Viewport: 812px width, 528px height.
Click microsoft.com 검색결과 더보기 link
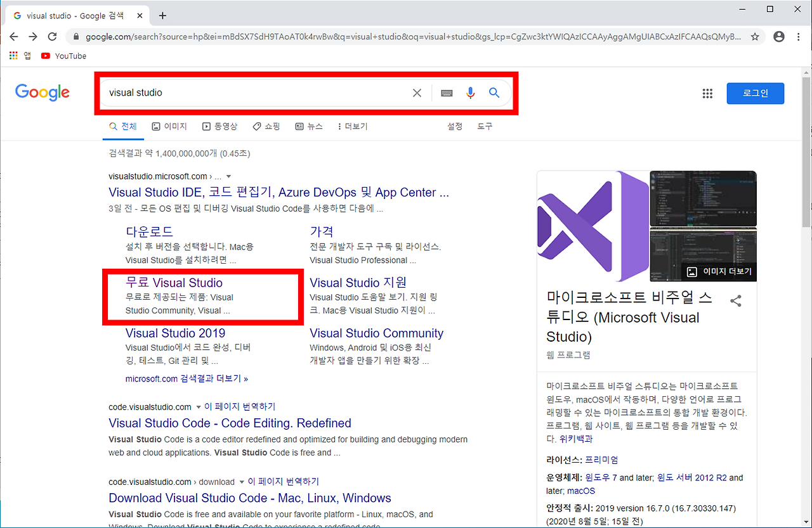tap(187, 378)
